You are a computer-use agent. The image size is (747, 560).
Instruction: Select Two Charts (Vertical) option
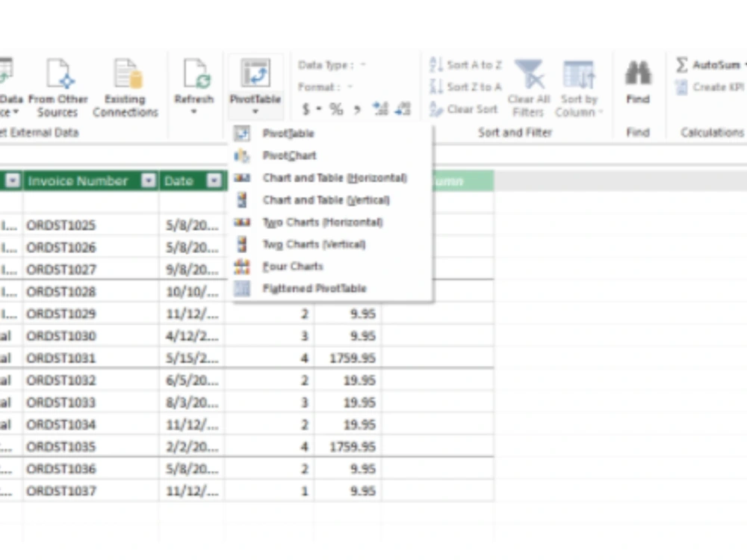(332, 244)
